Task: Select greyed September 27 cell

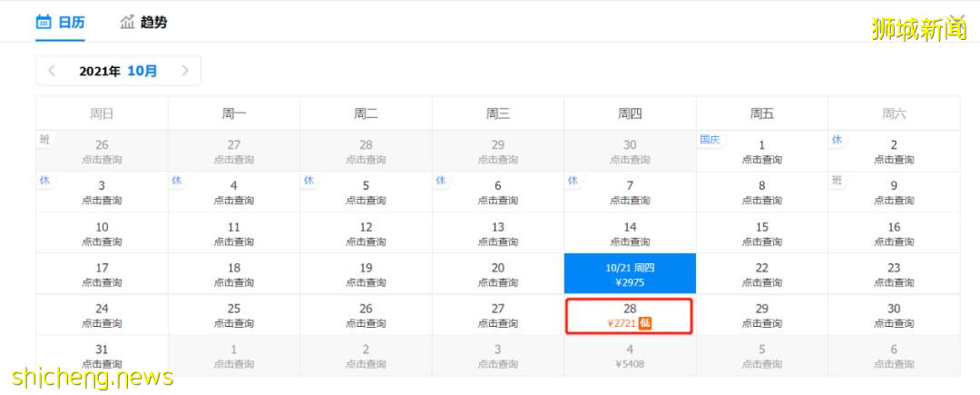Action: (x=234, y=152)
